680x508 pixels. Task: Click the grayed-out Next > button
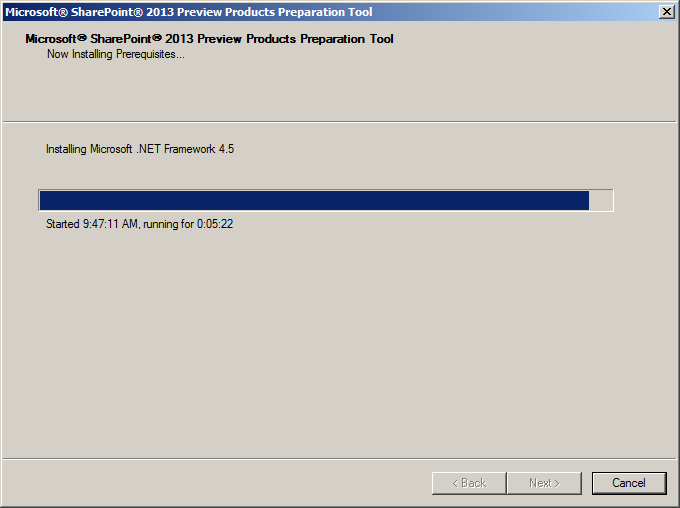(543, 483)
